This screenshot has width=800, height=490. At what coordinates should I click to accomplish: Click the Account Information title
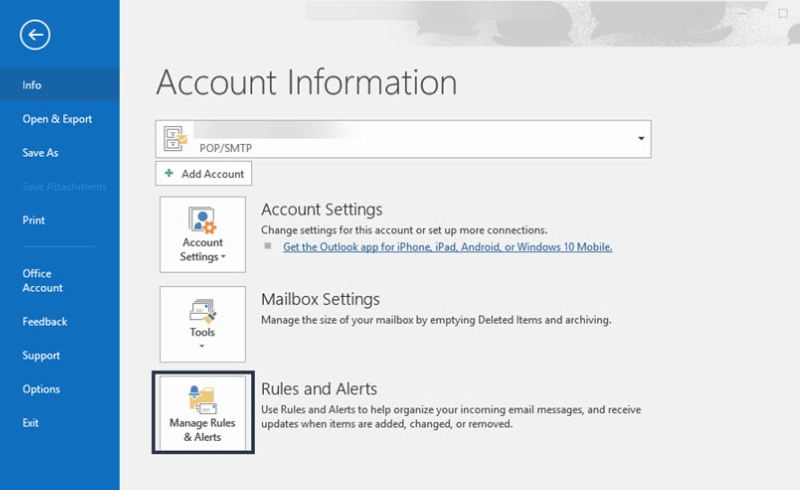(x=307, y=82)
